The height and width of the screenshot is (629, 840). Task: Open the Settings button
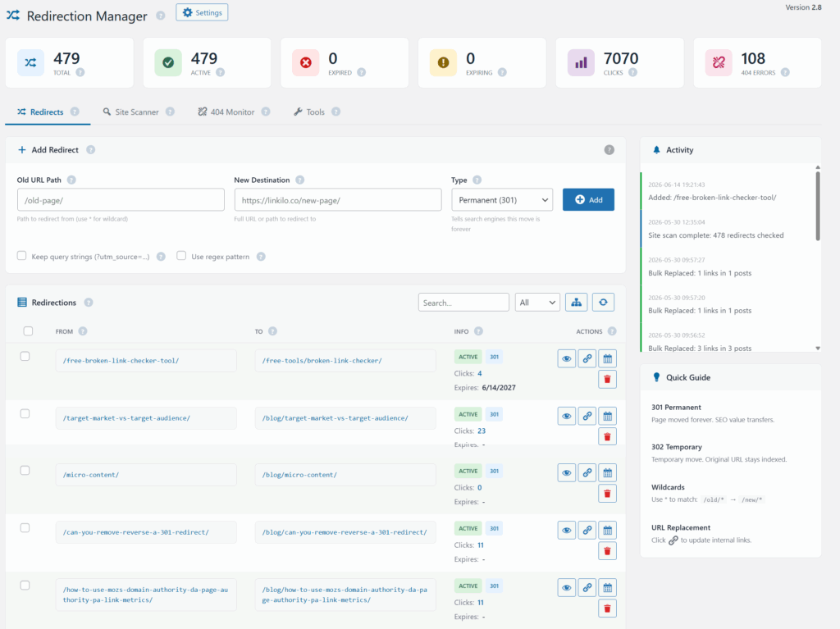click(202, 12)
